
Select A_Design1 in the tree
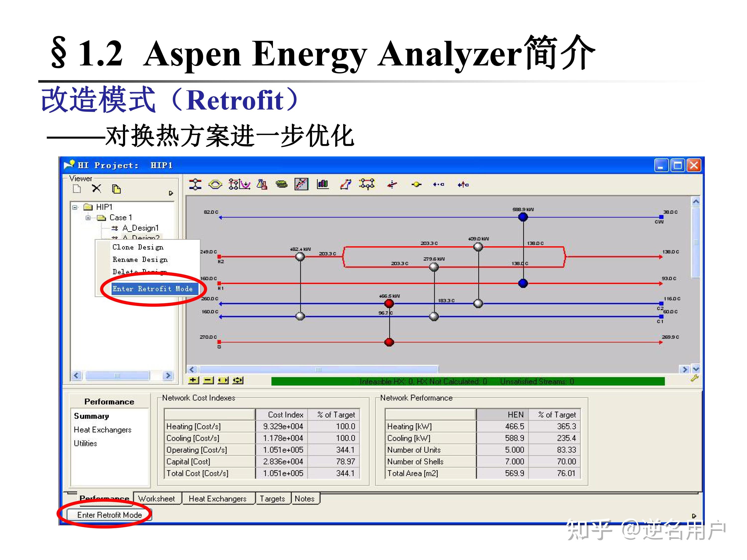(x=140, y=228)
